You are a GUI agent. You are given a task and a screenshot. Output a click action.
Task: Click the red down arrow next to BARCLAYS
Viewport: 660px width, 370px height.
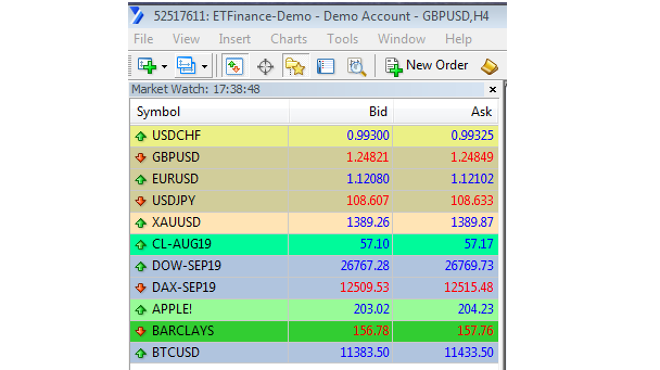(x=141, y=331)
